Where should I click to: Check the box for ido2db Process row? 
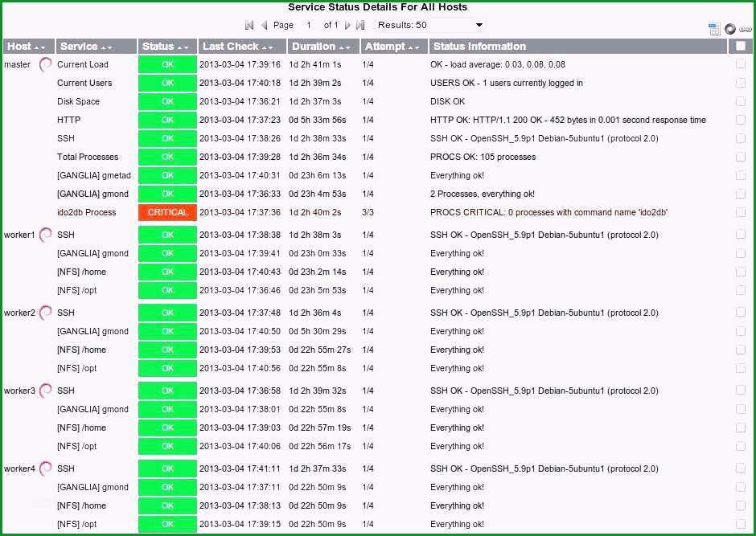741,212
